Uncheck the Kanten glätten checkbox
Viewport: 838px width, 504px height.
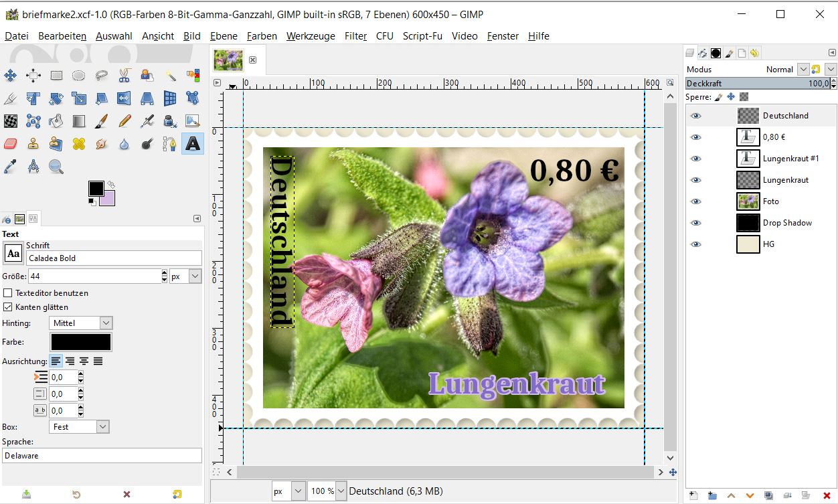pyautogui.click(x=8, y=307)
